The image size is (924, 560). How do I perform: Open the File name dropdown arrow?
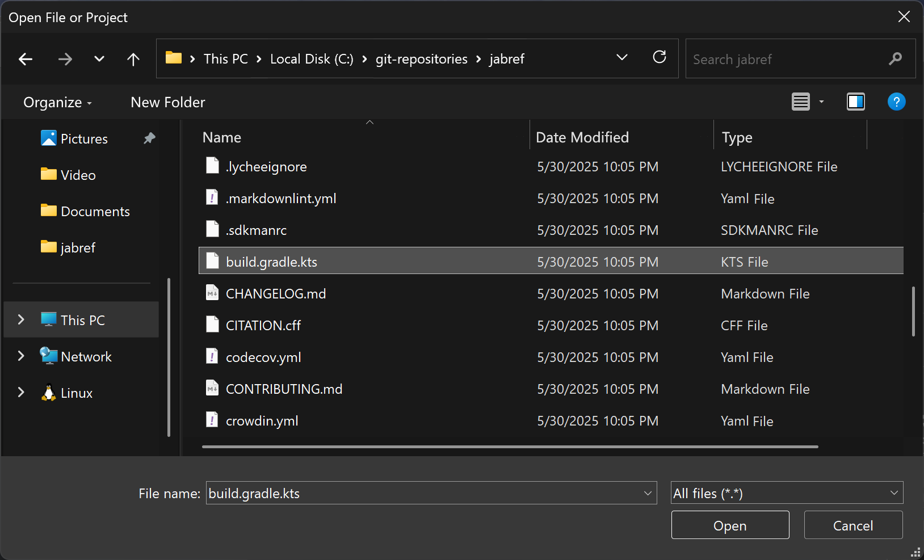(648, 493)
